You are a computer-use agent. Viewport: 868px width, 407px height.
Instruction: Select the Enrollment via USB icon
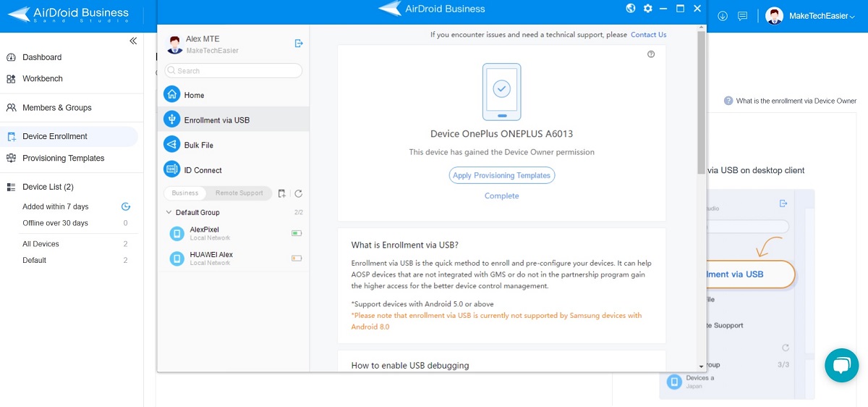pos(171,119)
